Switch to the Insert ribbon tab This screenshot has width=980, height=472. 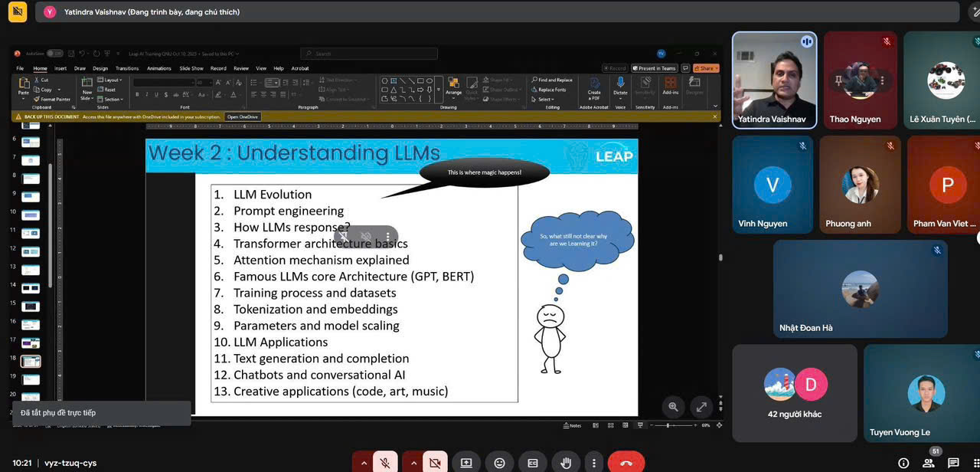click(60, 68)
